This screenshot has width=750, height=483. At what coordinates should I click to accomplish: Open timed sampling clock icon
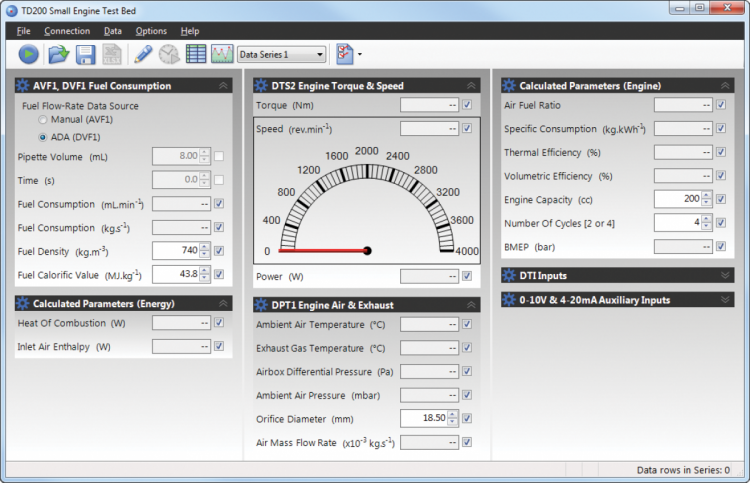click(169, 55)
